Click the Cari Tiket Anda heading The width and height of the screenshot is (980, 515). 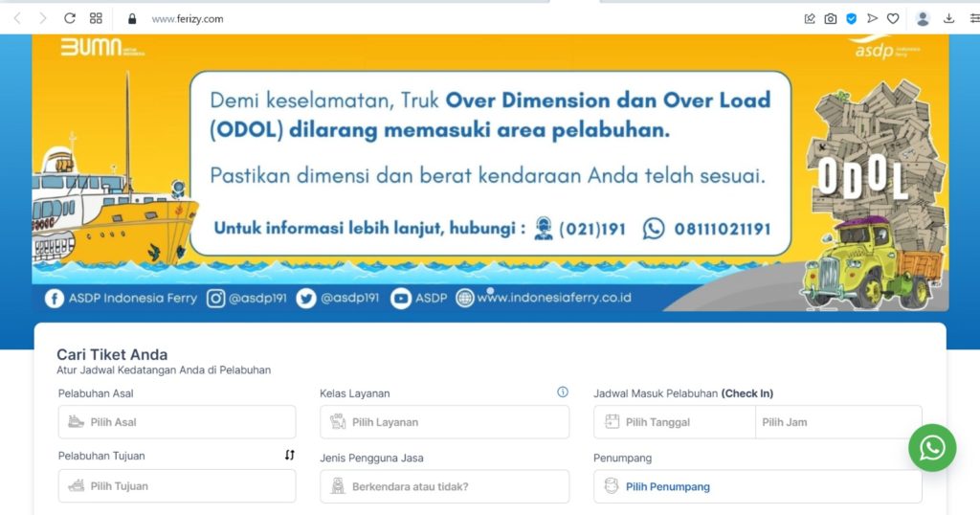coord(113,354)
